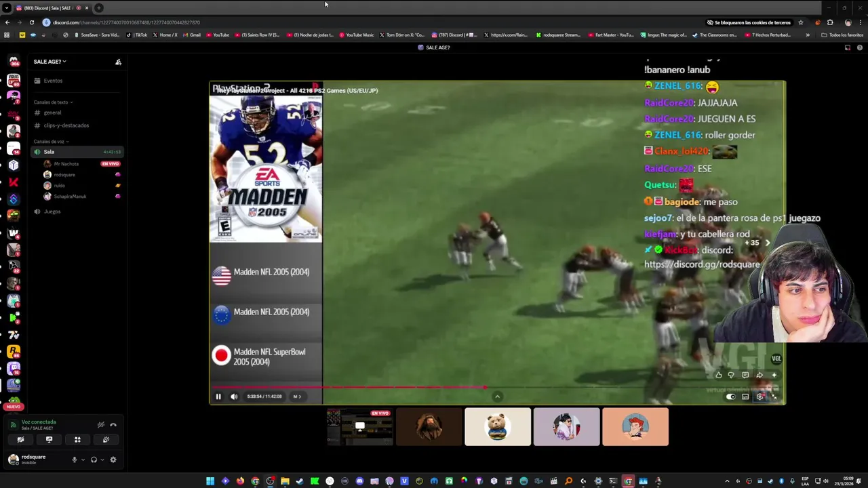Image resolution: width=868 pixels, height=488 pixels.
Task: Click Mr Nachota in the voice channel
Action: pyautogui.click(x=66, y=164)
